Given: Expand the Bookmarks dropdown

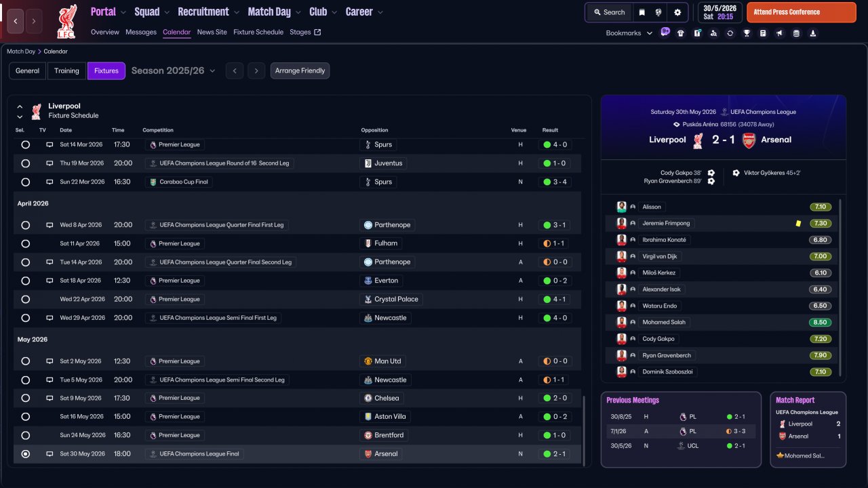Looking at the screenshot, I should [x=629, y=33].
